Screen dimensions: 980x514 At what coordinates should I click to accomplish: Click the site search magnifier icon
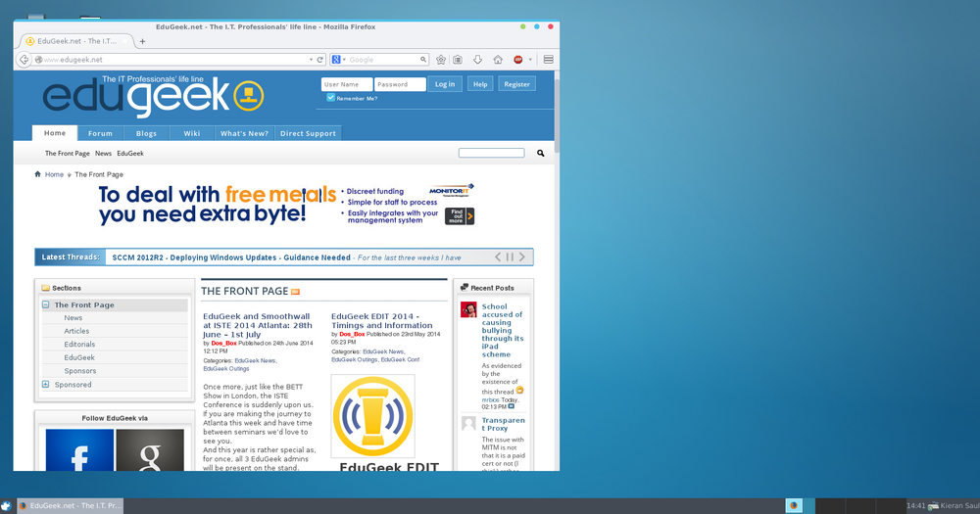pyautogui.click(x=541, y=153)
